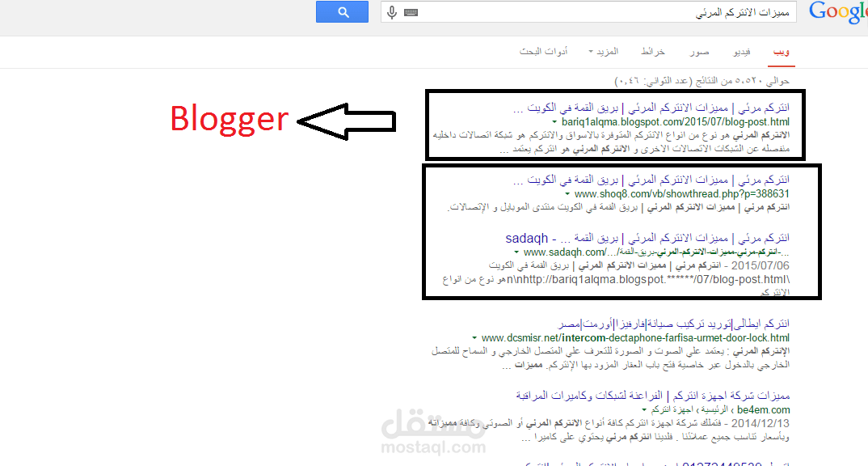Expand arrow next to www.sadaqh.com URL
The width and height of the screenshot is (868, 466).
pyautogui.click(x=516, y=252)
